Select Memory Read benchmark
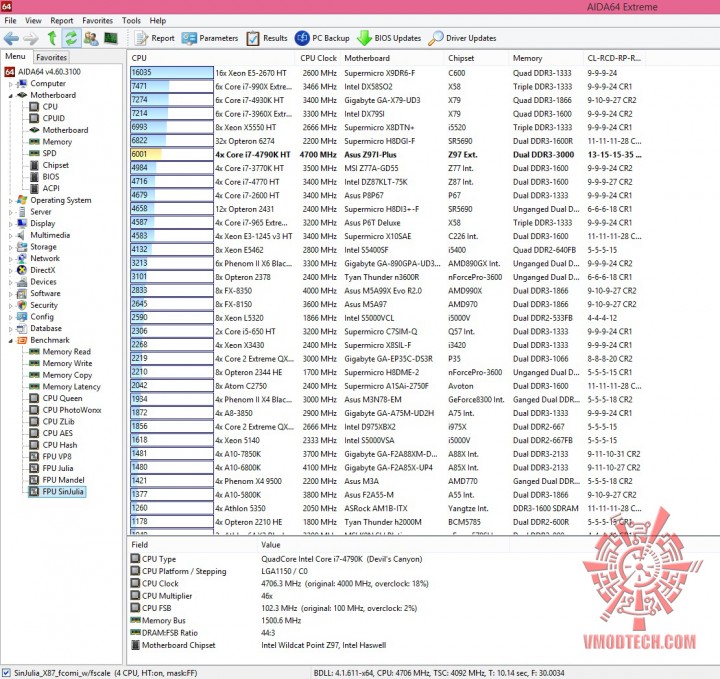 pyautogui.click(x=67, y=352)
